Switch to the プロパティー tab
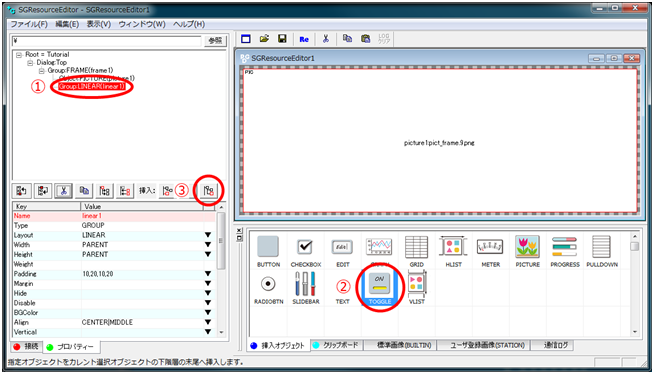 click(70, 347)
